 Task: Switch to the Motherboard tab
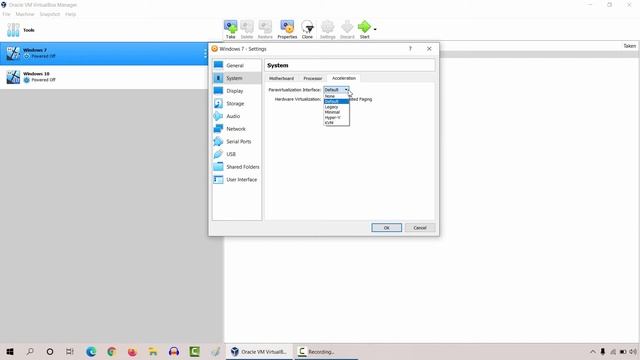[x=281, y=78]
